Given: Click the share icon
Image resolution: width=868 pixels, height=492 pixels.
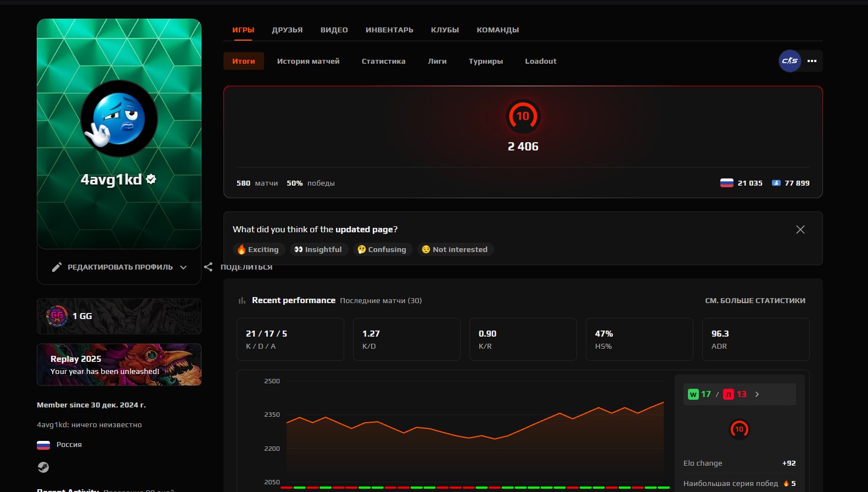Looking at the screenshot, I should [x=208, y=267].
